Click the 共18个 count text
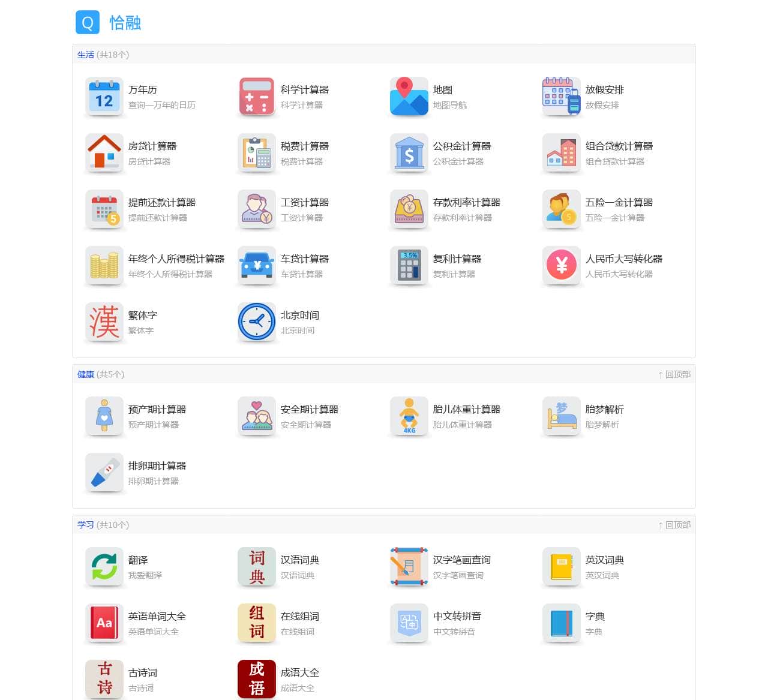768x700 pixels. tap(113, 55)
